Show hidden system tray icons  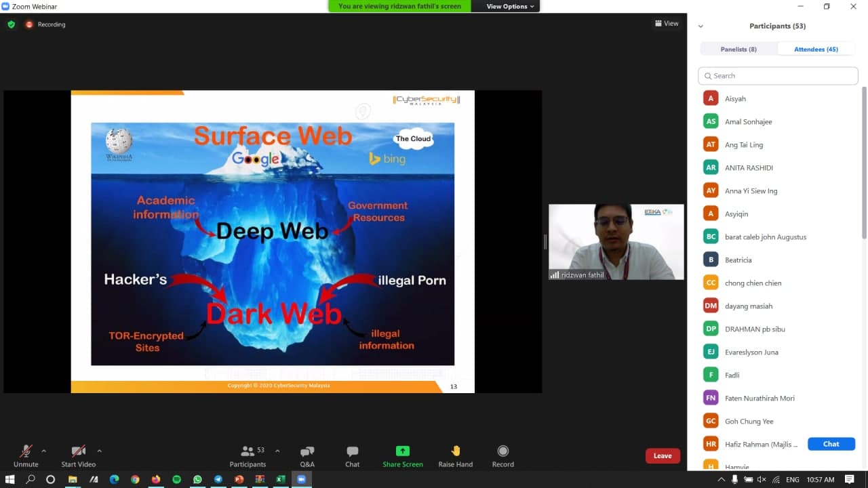pos(721,479)
